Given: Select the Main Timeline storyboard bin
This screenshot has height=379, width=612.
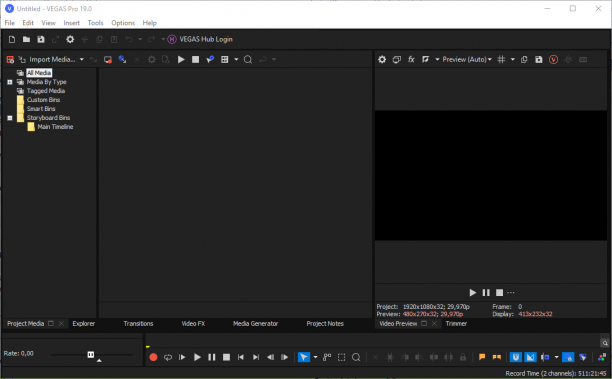Looking at the screenshot, I should pos(55,127).
